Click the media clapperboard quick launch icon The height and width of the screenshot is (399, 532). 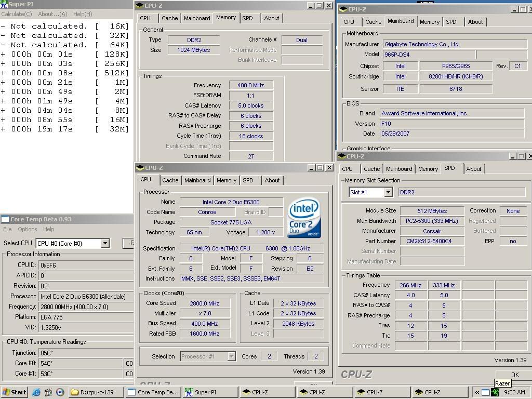tap(48, 392)
